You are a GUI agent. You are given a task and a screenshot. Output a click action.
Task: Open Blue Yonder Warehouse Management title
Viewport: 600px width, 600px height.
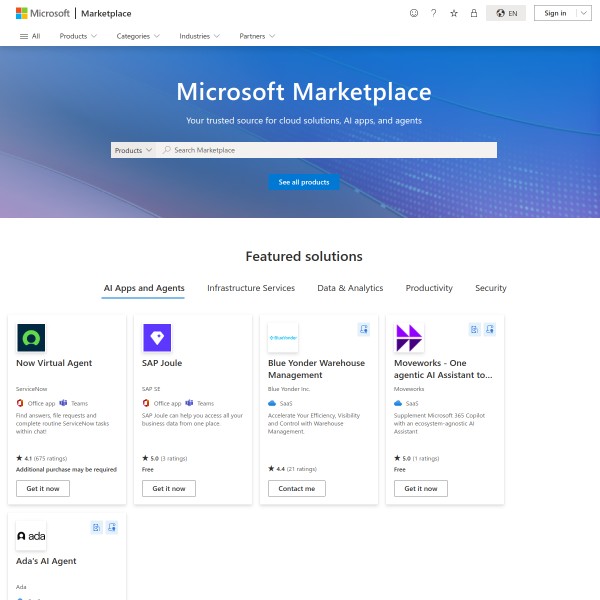[x=316, y=369]
